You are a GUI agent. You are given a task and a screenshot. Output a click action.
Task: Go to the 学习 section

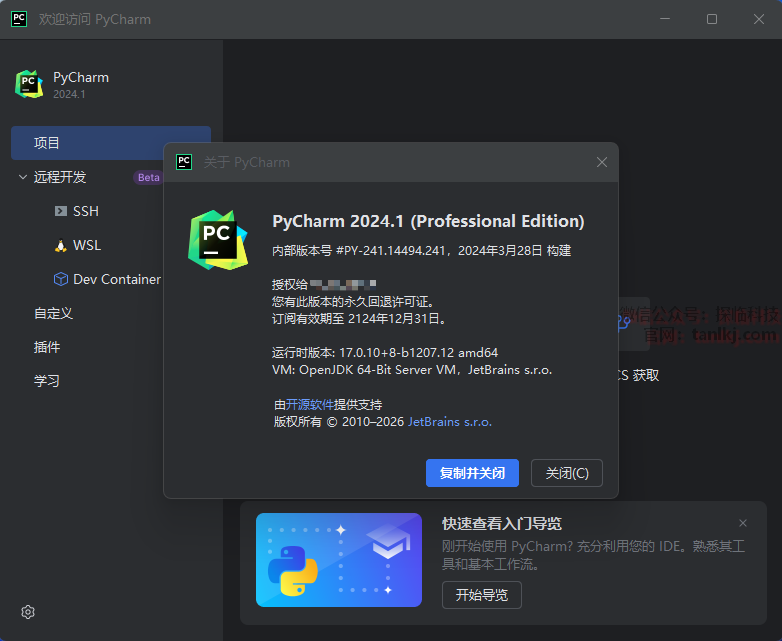[x=47, y=381]
